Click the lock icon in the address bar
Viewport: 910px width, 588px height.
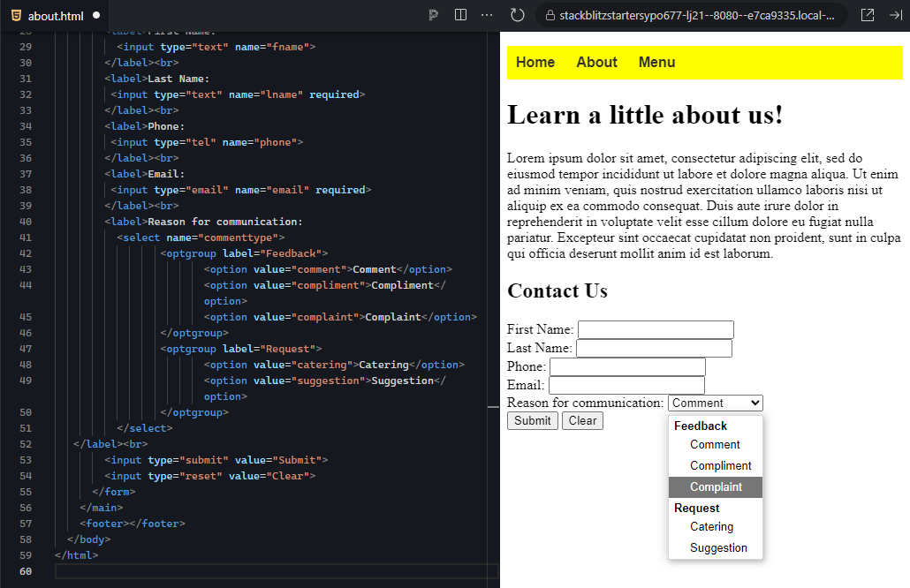[x=550, y=15]
